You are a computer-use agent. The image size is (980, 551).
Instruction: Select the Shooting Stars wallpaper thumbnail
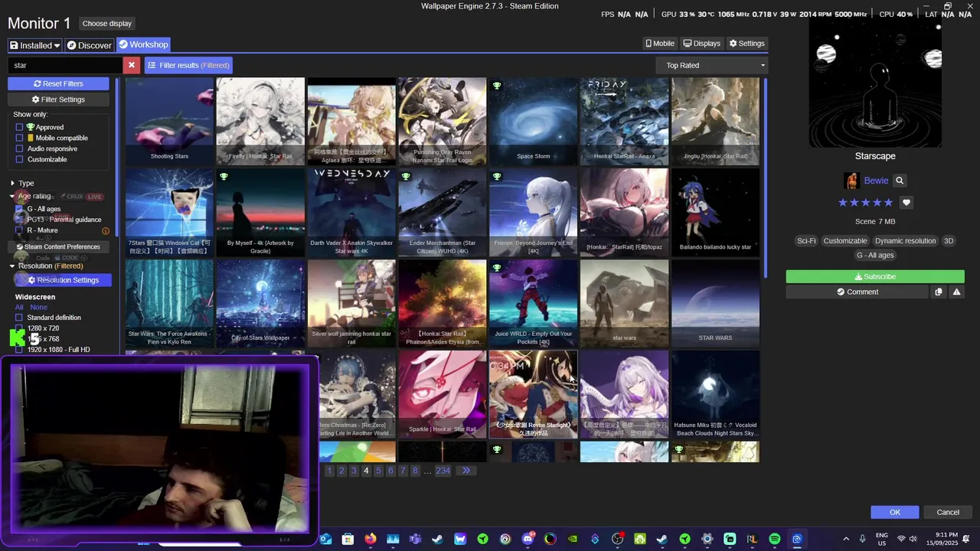[x=169, y=121]
